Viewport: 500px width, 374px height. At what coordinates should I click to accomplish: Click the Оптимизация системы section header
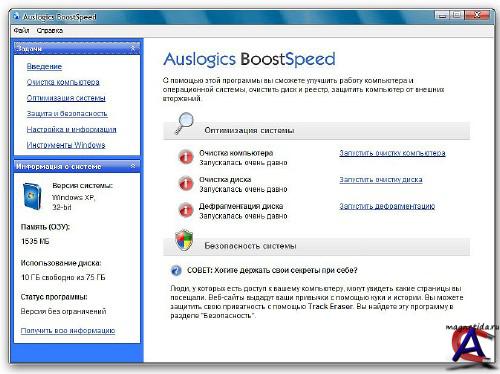point(316,130)
